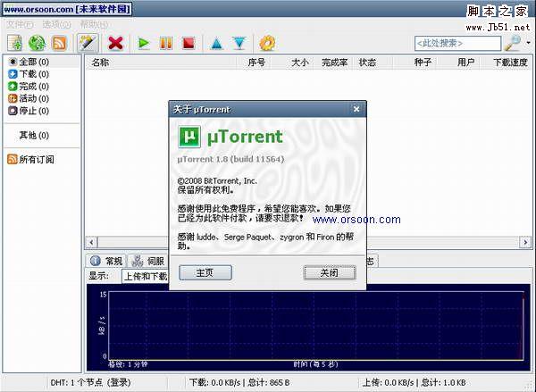
Task: Click the 主页 button in the dialog
Action: pyautogui.click(x=205, y=272)
